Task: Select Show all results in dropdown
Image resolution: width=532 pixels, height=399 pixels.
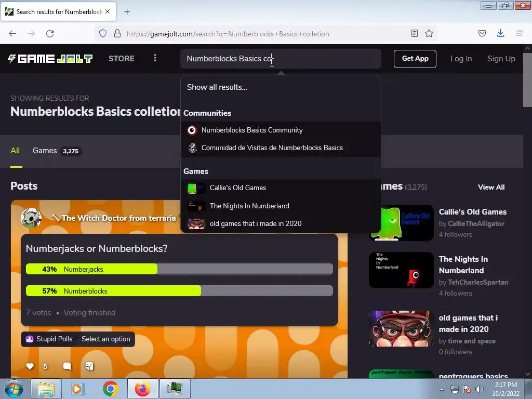Action: coord(217,87)
